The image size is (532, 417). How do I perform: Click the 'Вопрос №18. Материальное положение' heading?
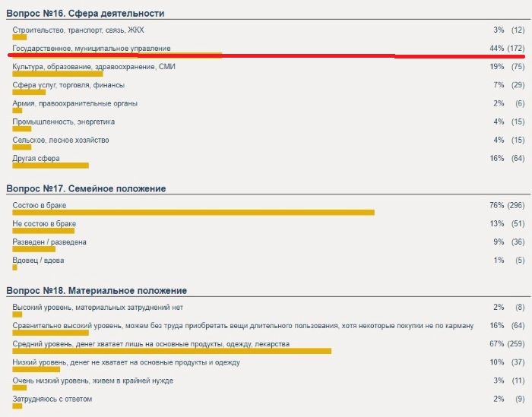[97, 291]
